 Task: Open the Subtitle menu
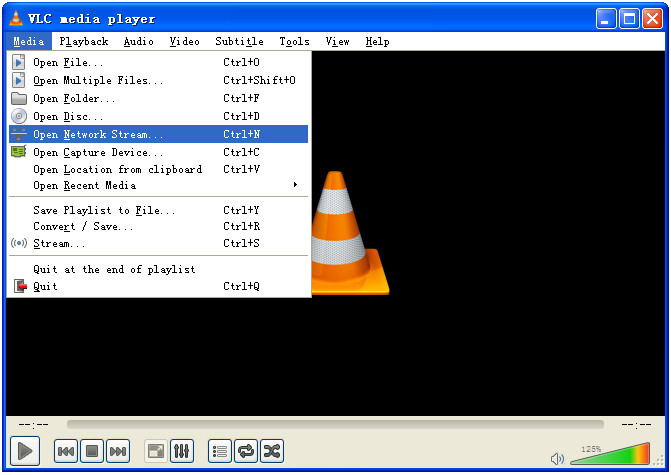click(239, 42)
